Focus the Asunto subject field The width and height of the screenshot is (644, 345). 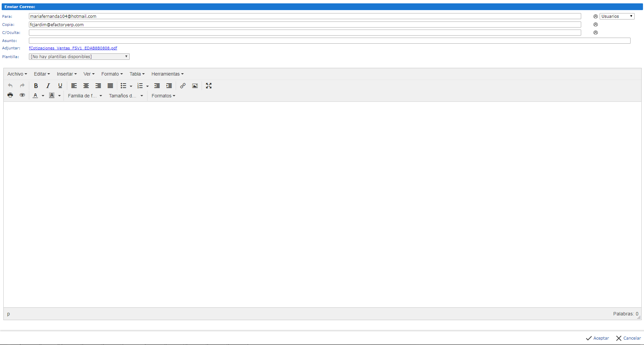(330, 41)
